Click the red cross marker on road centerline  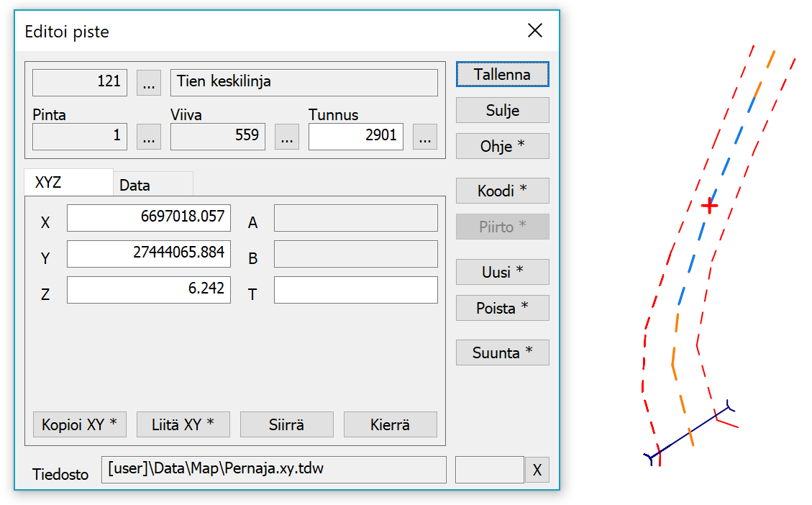coord(710,206)
